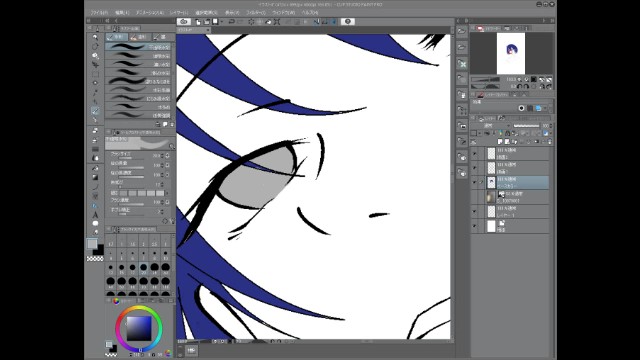The width and height of the screenshot is (640, 360).
Task: Toggle visibility of the Paper layer
Action: [x=474, y=226]
